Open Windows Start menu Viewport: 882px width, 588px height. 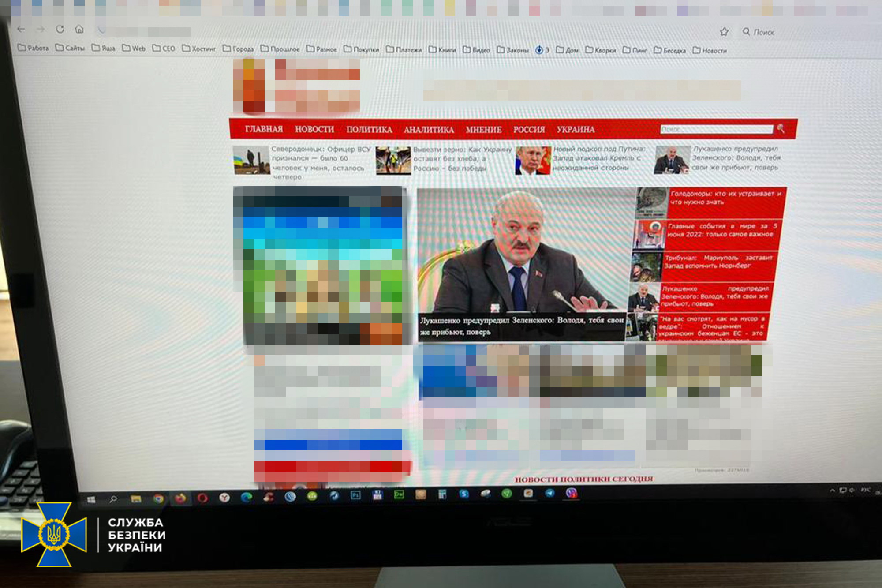coord(91,499)
